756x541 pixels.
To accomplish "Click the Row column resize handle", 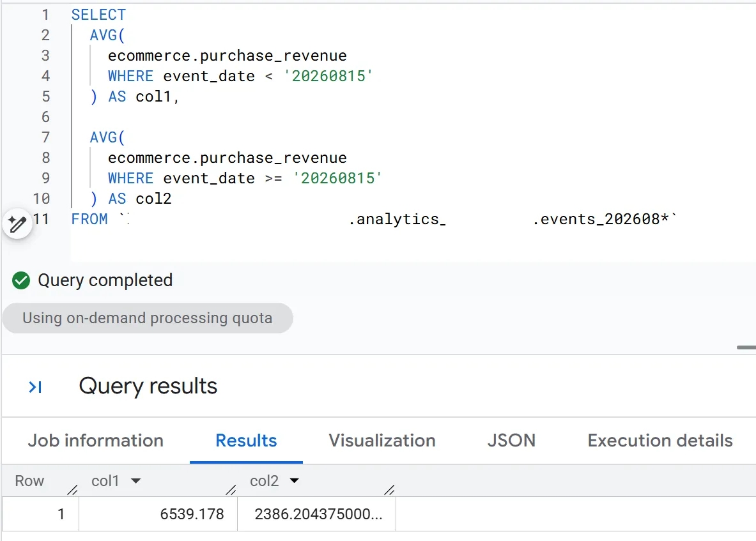I will (73, 490).
